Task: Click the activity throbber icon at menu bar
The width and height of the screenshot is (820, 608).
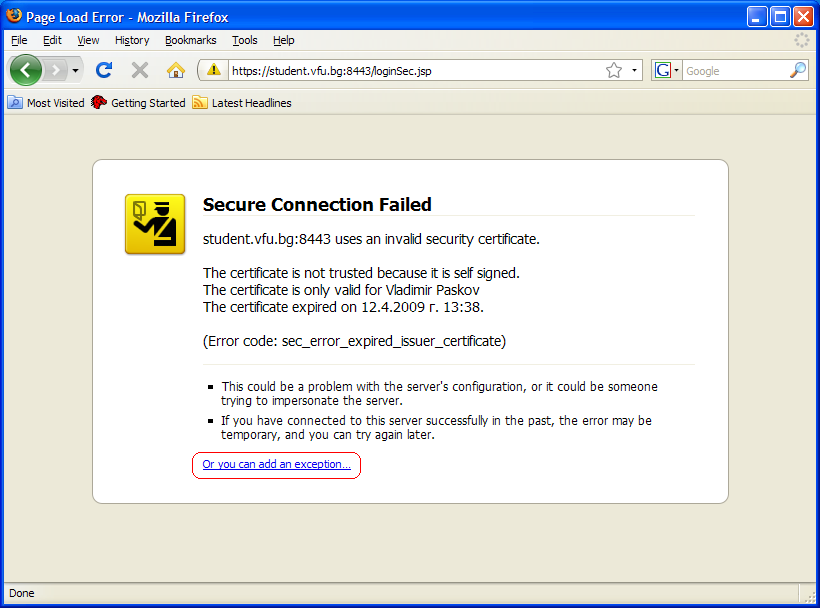Action: [x=801, y=40]
